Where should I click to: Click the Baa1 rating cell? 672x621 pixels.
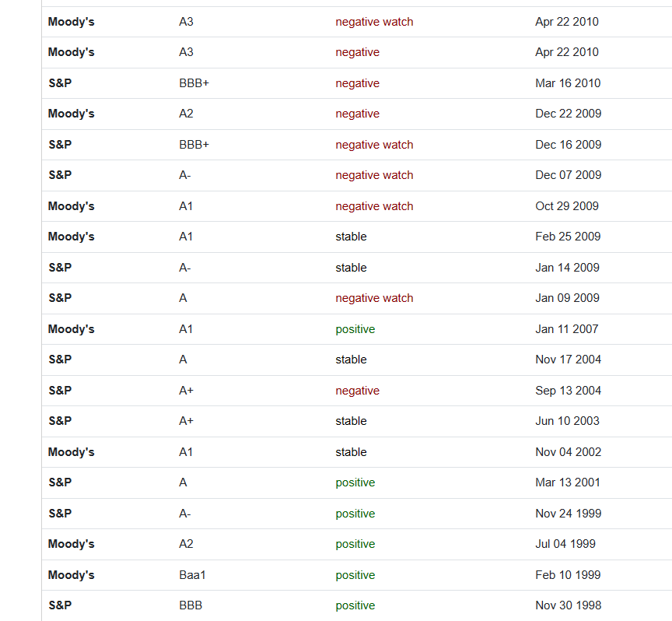(192, 574)
